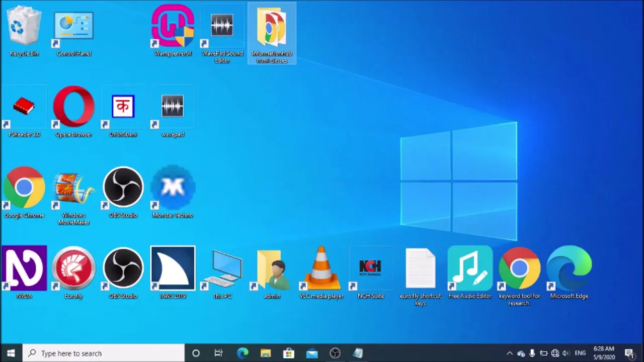
Task: Open the battery power tray icon
Action: pyautogui.click(x=544, y=353)
